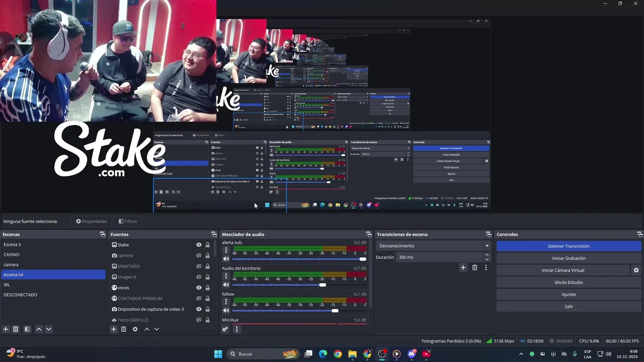644x362 pixels.
Task: Unlock the Stake source
Action: click(207, 245)
